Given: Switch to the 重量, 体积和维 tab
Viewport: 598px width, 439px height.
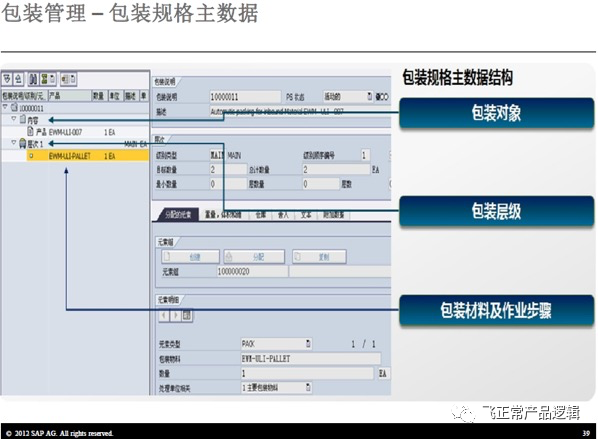Looking at the screenshot, I should pyautogui.click(x=223, y=215).
